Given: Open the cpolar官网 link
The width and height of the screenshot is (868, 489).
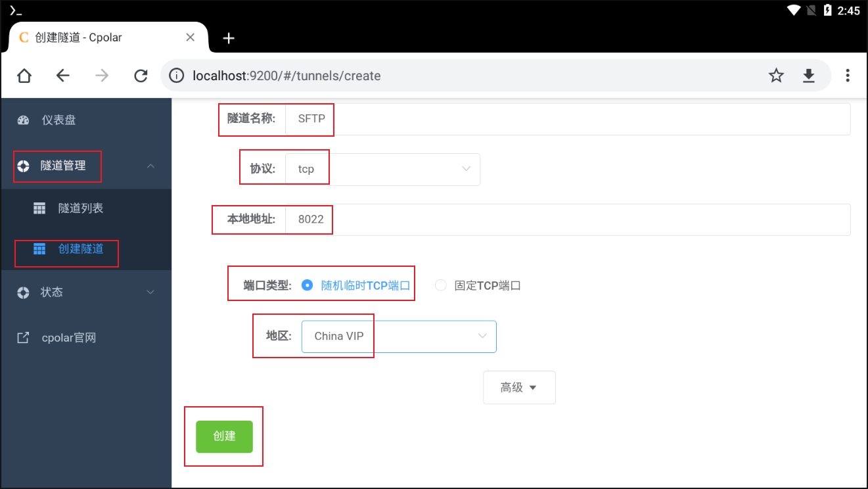Looking at the screenshot, I should [x=86, y=338].
